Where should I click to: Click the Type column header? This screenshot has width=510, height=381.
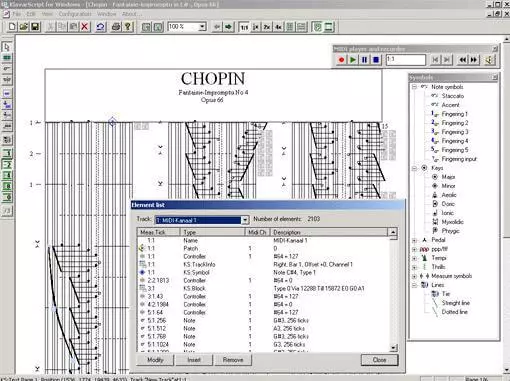point(213,232)
